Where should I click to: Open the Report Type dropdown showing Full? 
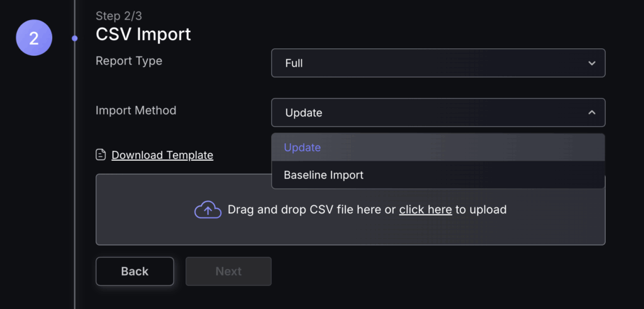438,63
